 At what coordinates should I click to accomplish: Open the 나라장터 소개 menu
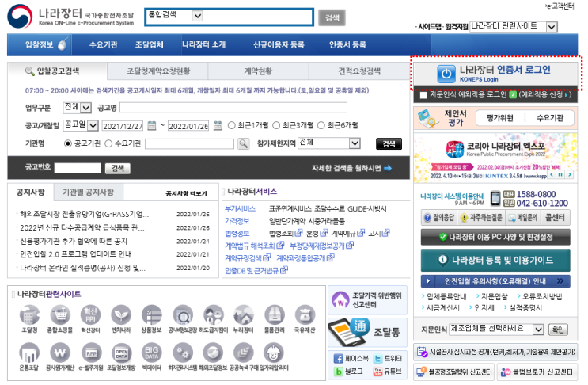203,45
